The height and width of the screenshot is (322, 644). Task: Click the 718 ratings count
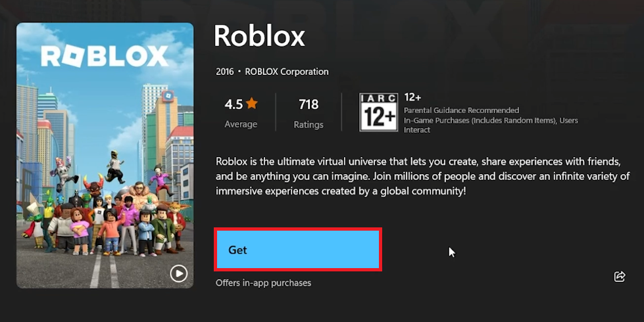click(x=309, y=104)
